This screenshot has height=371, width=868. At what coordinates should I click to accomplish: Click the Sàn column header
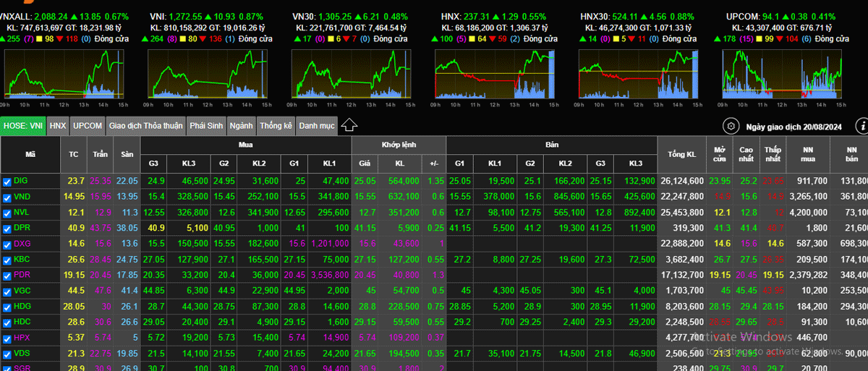[127, 154]
